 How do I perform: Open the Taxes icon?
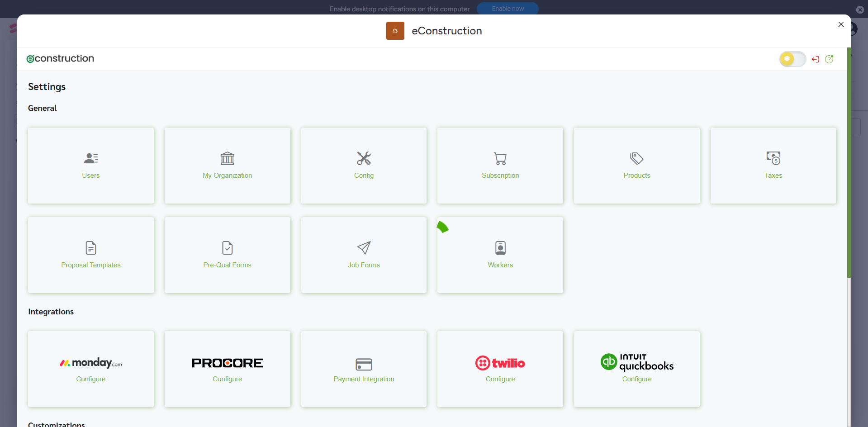773,158
